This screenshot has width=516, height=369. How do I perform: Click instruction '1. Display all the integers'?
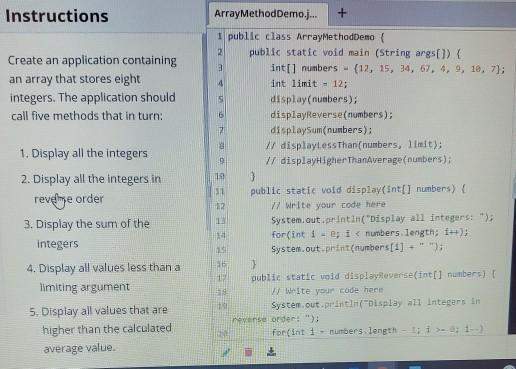tap(83, 153)
